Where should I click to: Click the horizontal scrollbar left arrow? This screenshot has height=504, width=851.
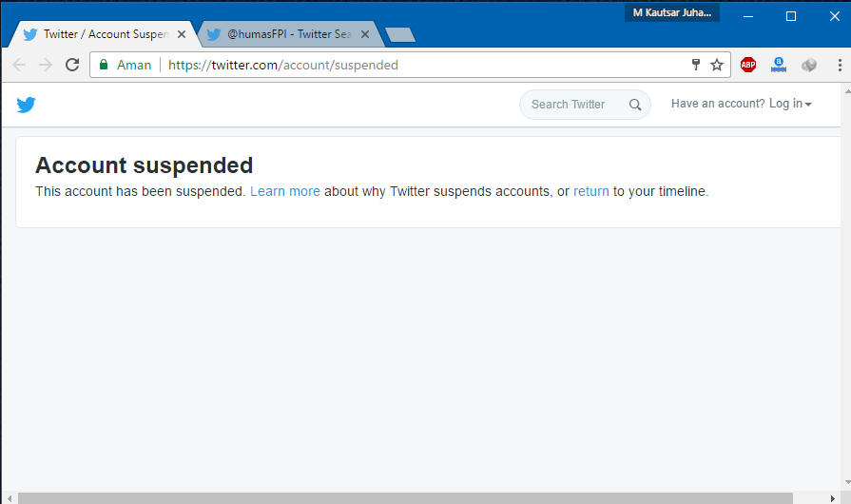pyautogui.click(x=10, y=498)
